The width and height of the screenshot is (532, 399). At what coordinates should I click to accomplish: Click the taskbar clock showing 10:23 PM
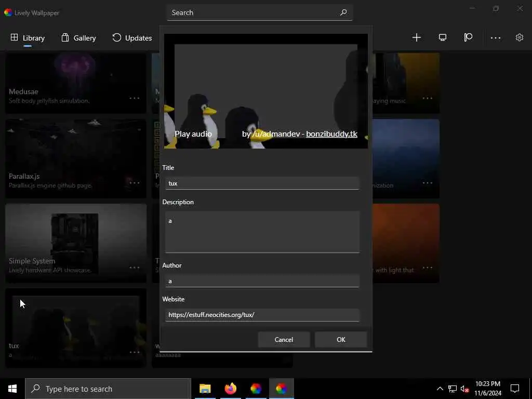coord(487,389)
